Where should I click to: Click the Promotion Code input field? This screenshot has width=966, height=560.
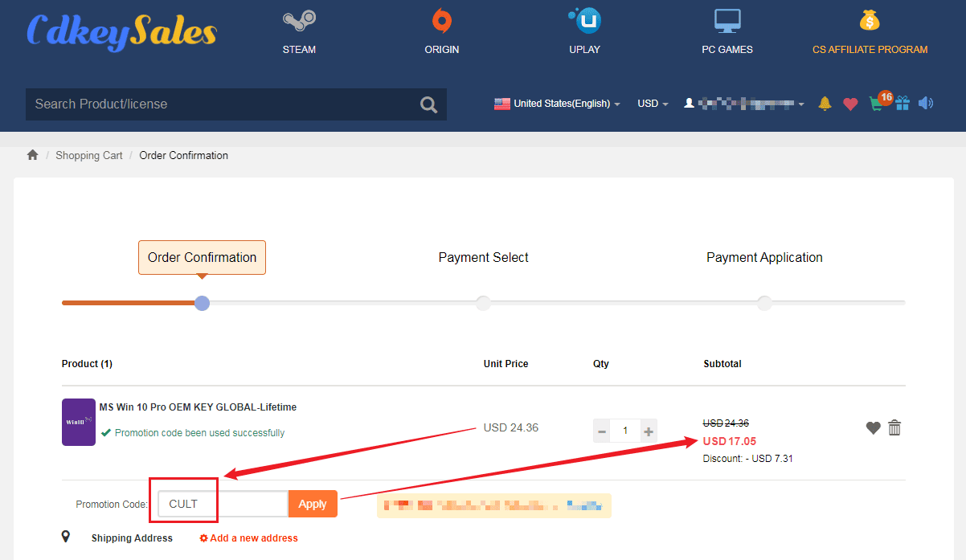pyautogui.click(x=222, y=504)
